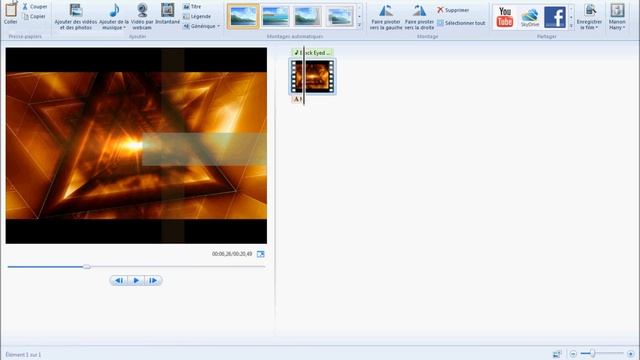
Task: Rotate clip with Faire pivoter vers la droite
Action: [x=419, y=17]
